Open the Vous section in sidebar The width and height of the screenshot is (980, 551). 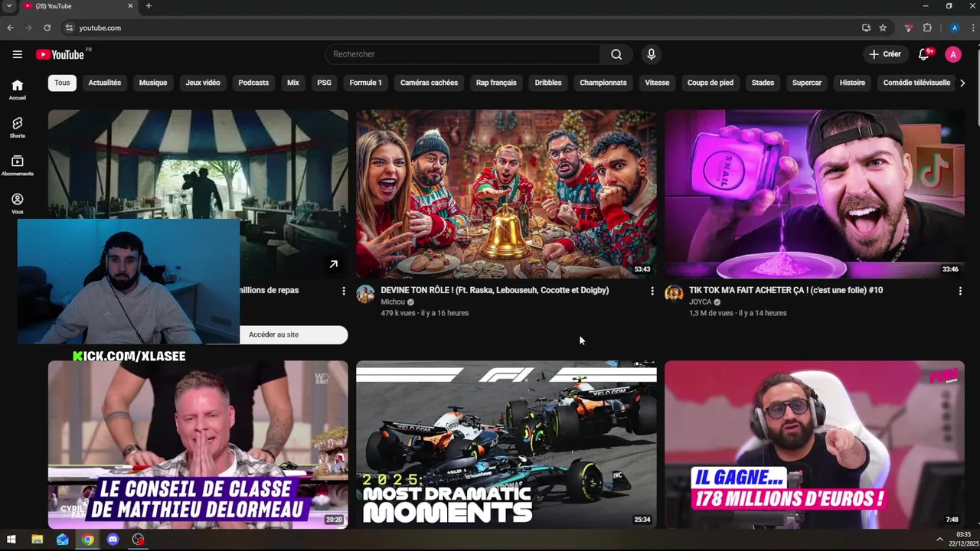[x=17, y=203]
